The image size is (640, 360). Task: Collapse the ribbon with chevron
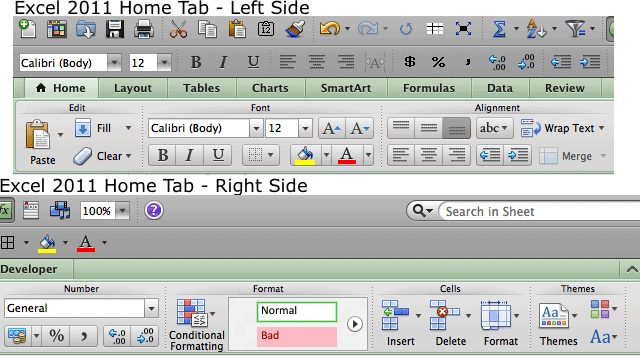tap(631, 269)
